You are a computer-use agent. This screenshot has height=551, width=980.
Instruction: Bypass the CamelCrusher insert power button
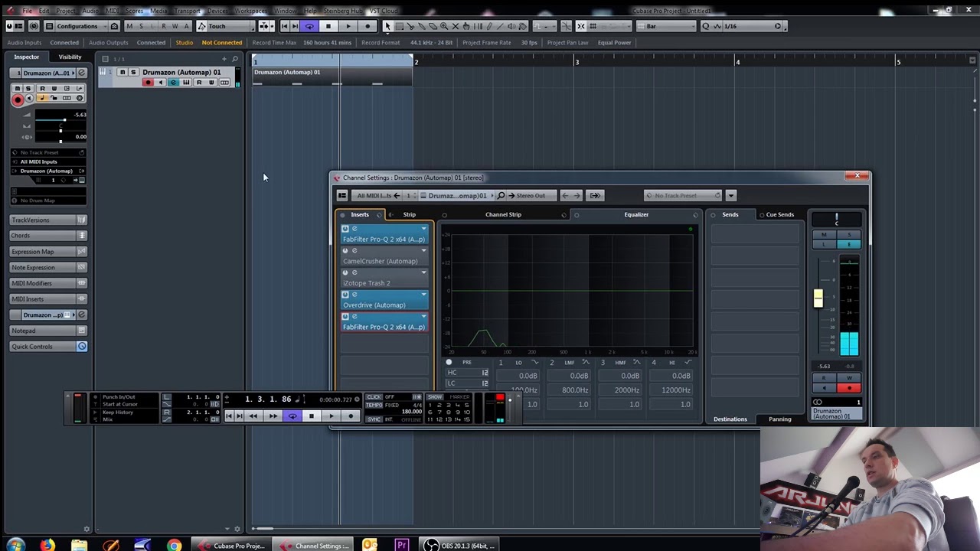coord(345,251)
